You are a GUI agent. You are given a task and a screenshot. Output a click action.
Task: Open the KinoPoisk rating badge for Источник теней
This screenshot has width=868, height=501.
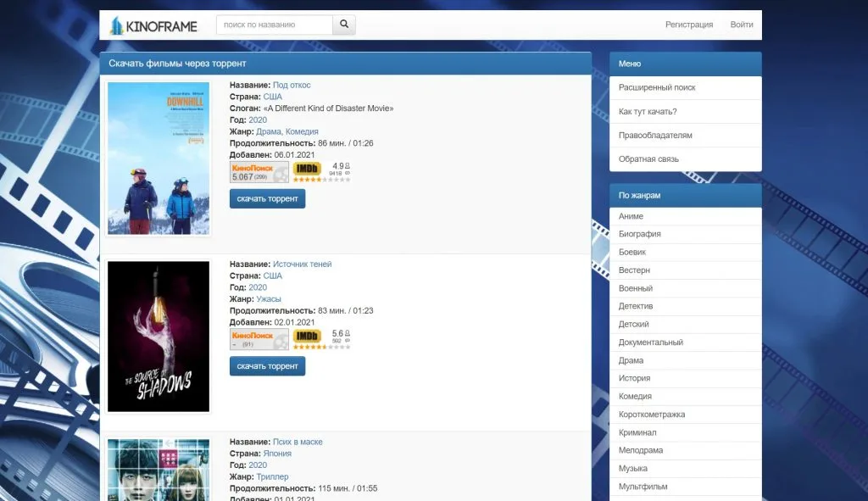coord(259,339)
